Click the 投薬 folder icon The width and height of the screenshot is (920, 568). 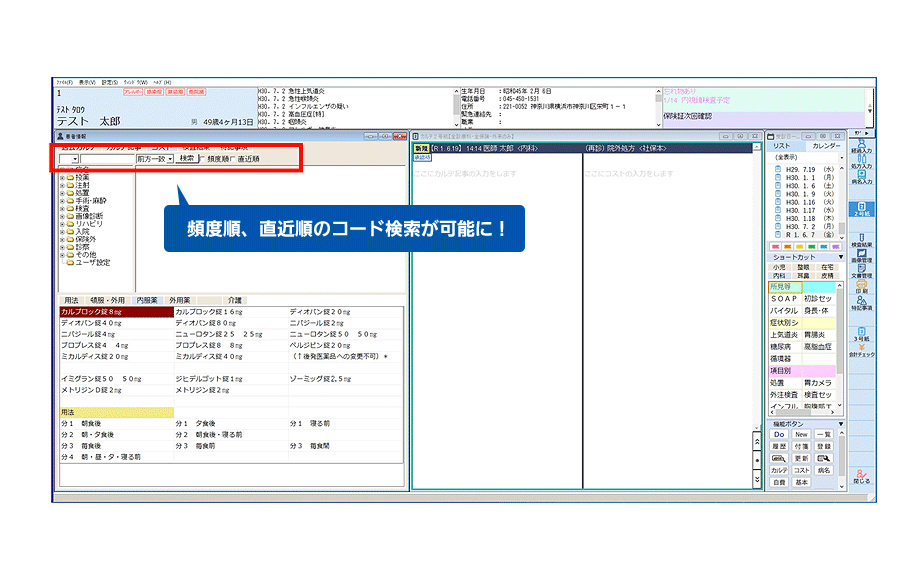70,177
